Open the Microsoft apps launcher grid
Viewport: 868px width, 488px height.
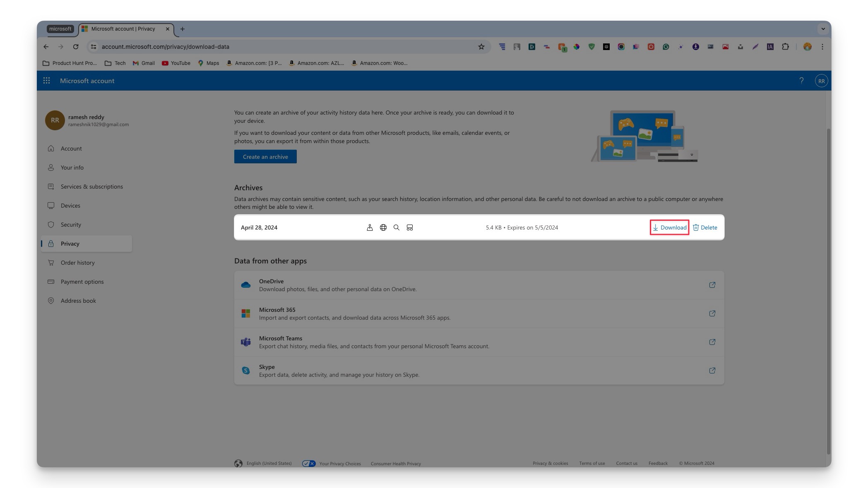point(47,81)
